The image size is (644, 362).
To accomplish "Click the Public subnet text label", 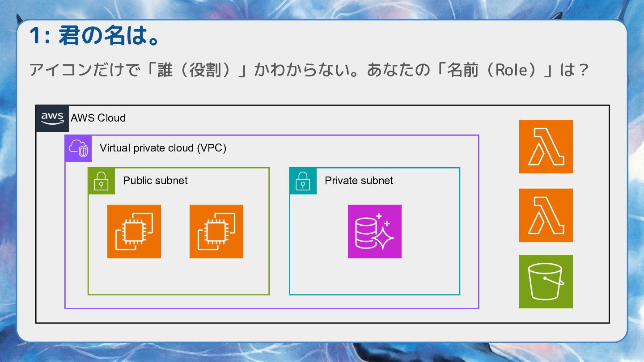I will point(155,181).
